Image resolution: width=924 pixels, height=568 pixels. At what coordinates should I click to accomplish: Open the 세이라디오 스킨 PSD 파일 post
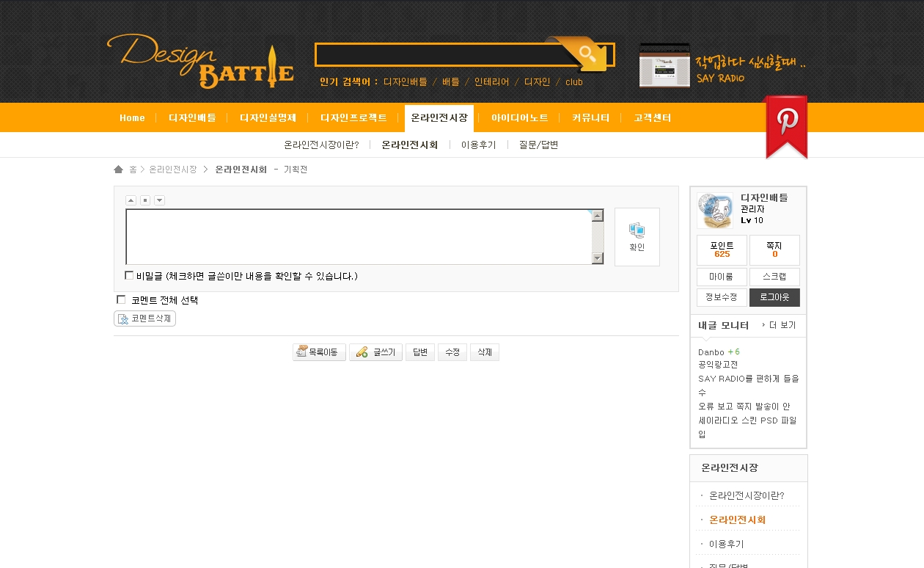tap(747, 427)
